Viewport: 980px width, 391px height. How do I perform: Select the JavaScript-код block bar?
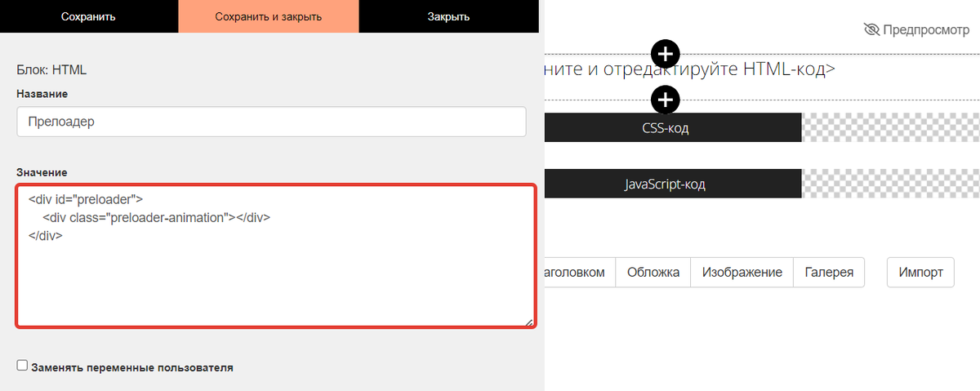coord(672,184)
